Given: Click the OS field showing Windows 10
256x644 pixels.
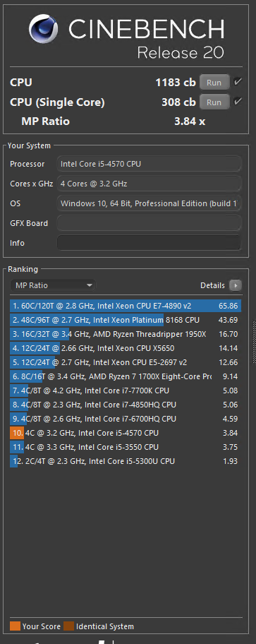Looking at the screenshot, I should (149, 203).
